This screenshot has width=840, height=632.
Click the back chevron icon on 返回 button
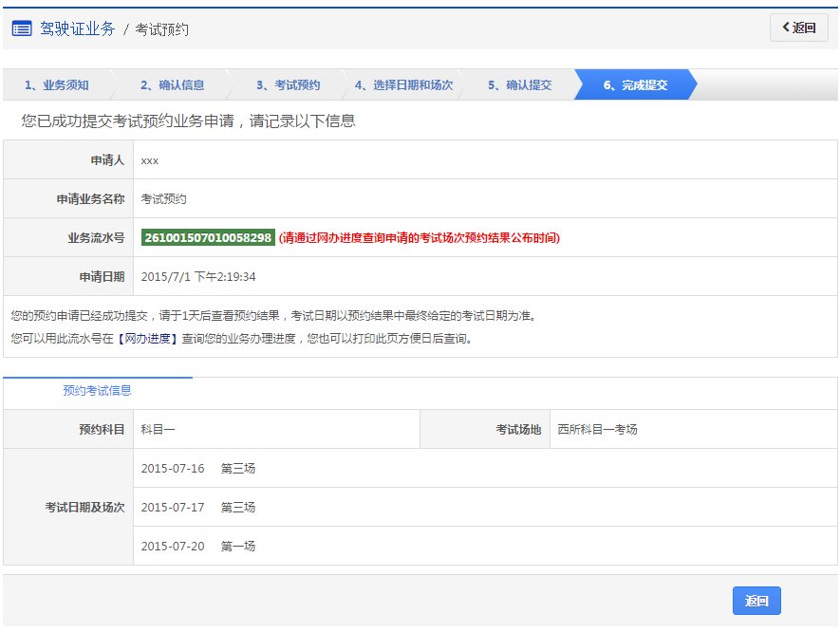(786, 28)
